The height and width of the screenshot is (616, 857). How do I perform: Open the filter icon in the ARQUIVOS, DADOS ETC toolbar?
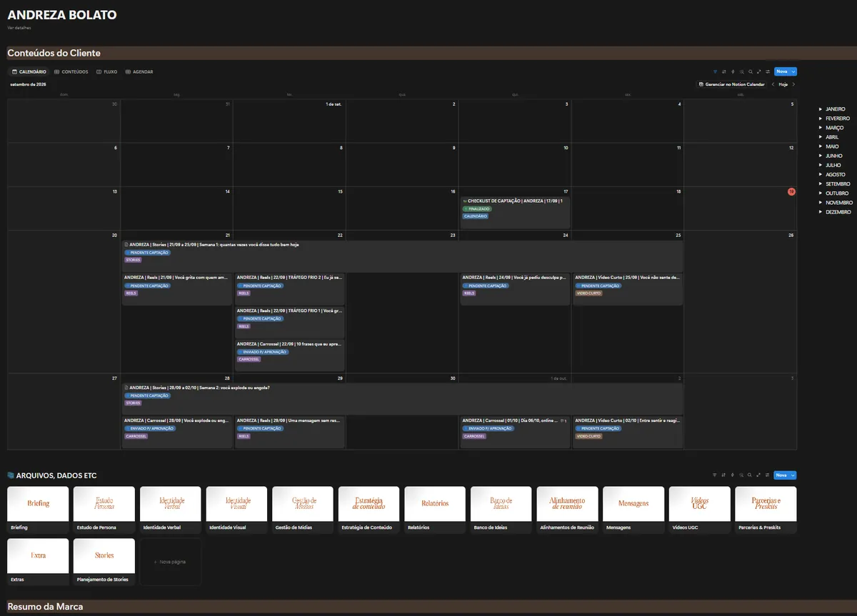[x=715, y=475]
